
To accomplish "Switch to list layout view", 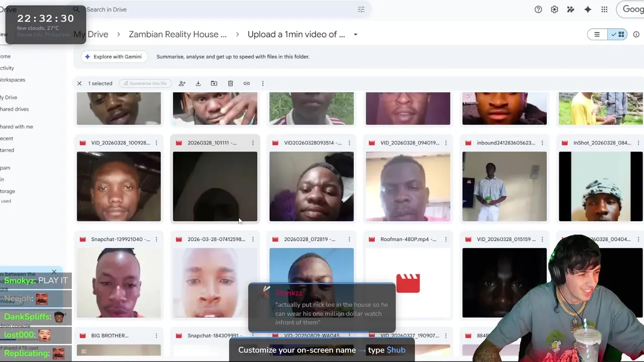I will click(x=597, y=34).
